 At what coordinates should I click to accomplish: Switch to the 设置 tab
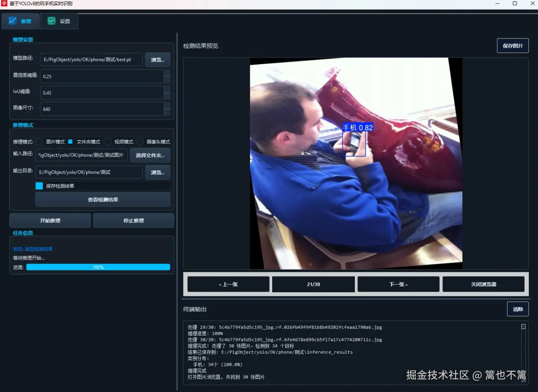tap(59, 20)
